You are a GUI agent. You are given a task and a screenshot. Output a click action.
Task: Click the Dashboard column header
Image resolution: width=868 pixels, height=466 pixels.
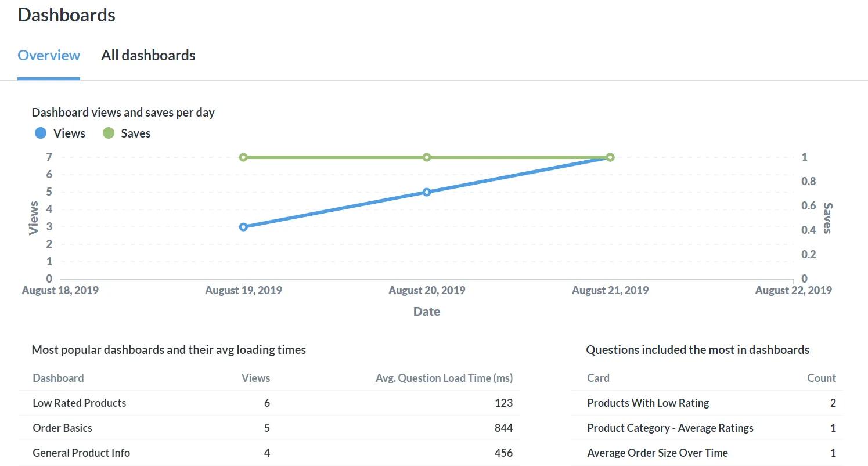click(58, 378)
